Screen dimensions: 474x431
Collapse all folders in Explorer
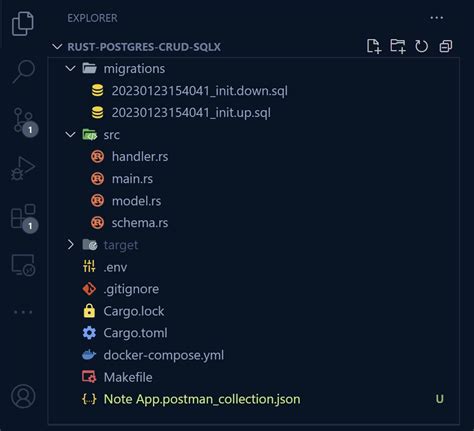[446, 46]
